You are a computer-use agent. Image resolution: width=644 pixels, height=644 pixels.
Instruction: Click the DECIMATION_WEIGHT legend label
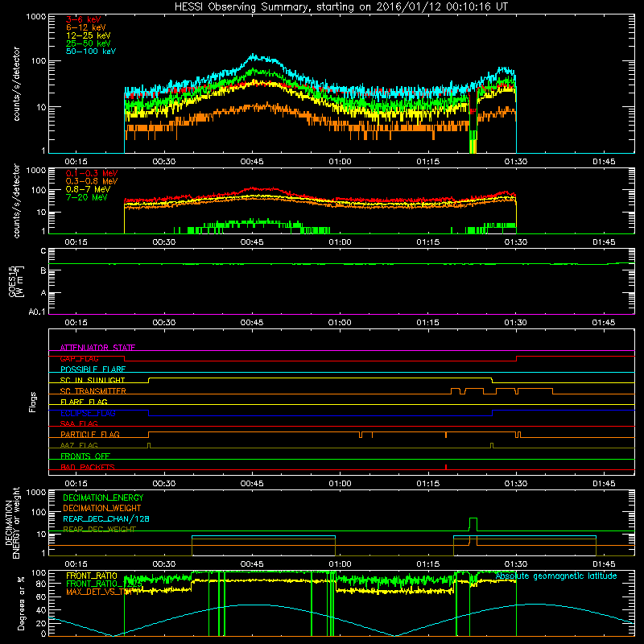(102, 508)
